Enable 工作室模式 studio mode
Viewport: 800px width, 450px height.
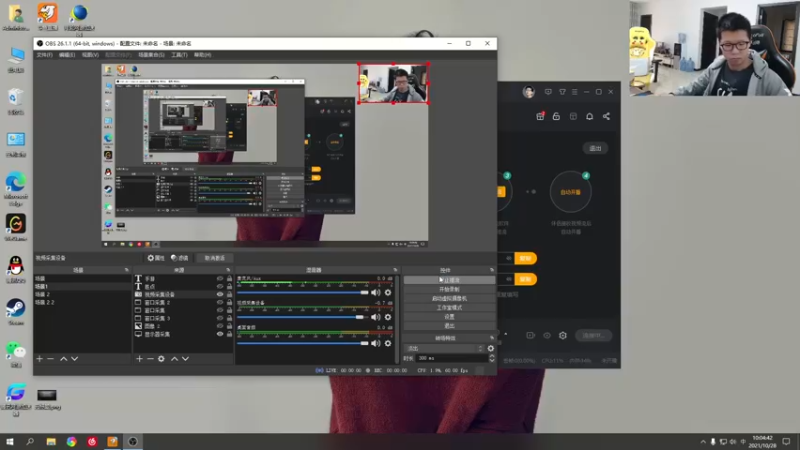point(449,308)
